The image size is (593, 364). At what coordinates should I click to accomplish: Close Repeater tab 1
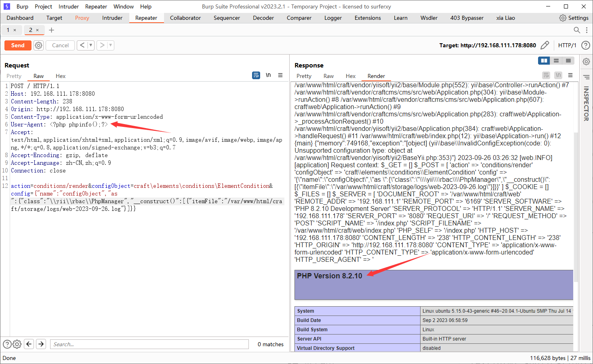(x=15, y=30)
